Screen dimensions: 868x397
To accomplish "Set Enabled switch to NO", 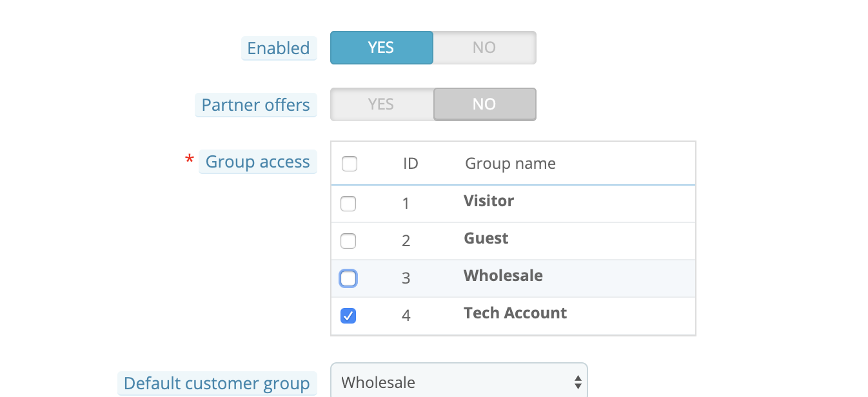I will click(484, 48).
